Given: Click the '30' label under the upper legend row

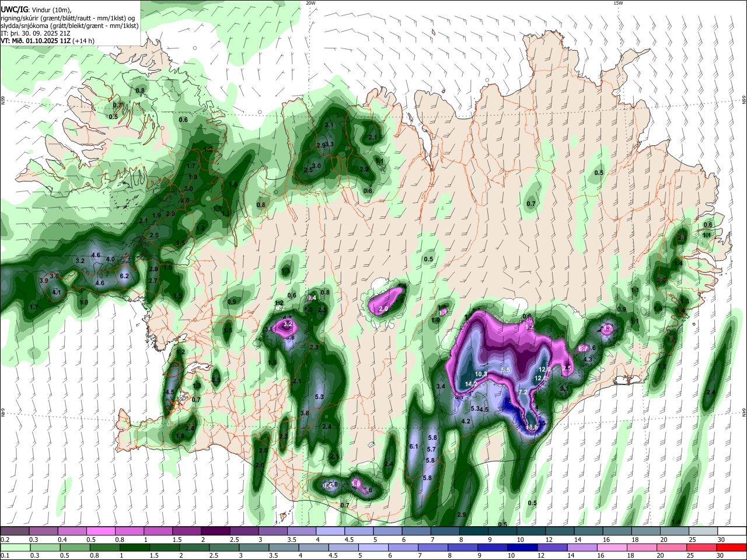Looking at the screenshot, I should (x=721, y=540).
